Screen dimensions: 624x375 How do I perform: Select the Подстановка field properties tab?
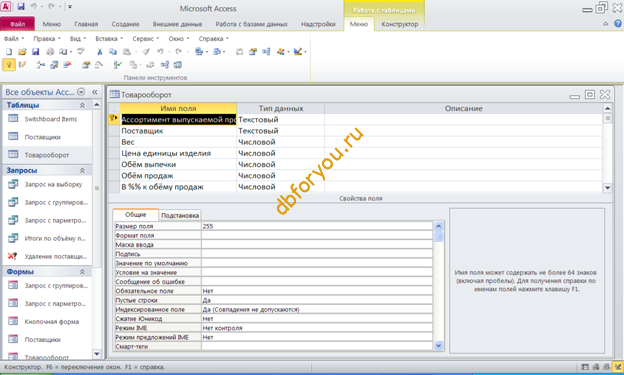coord(180,215)
